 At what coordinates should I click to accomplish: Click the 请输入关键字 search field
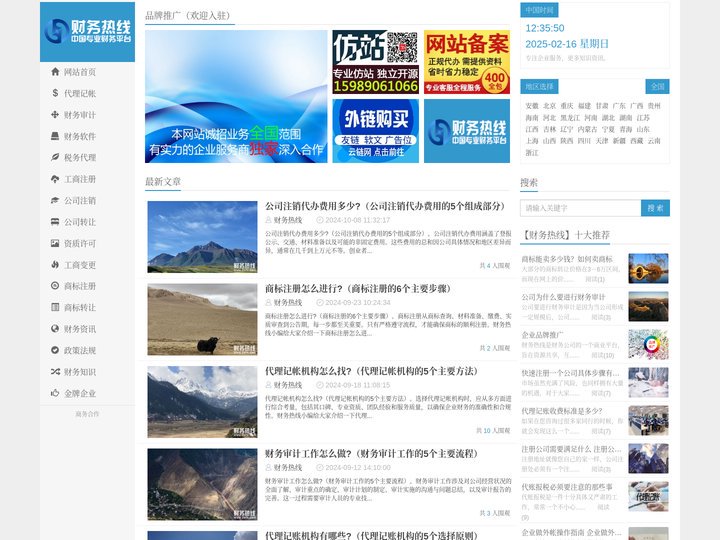580,208
